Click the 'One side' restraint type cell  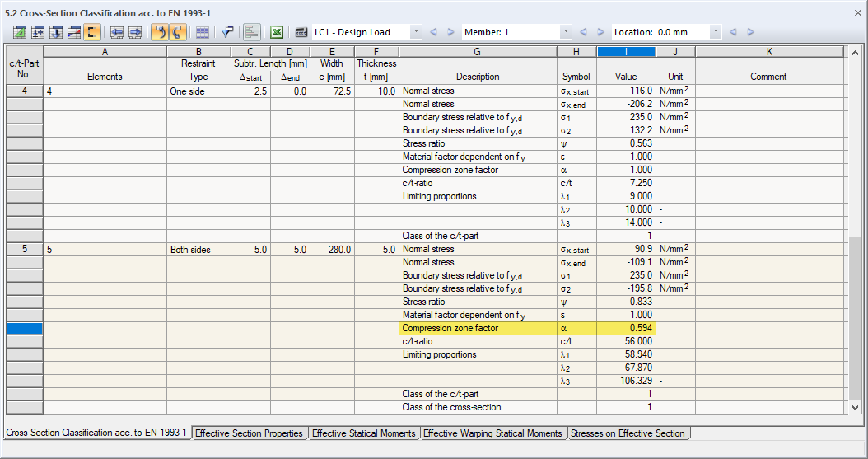pos(198,91)
